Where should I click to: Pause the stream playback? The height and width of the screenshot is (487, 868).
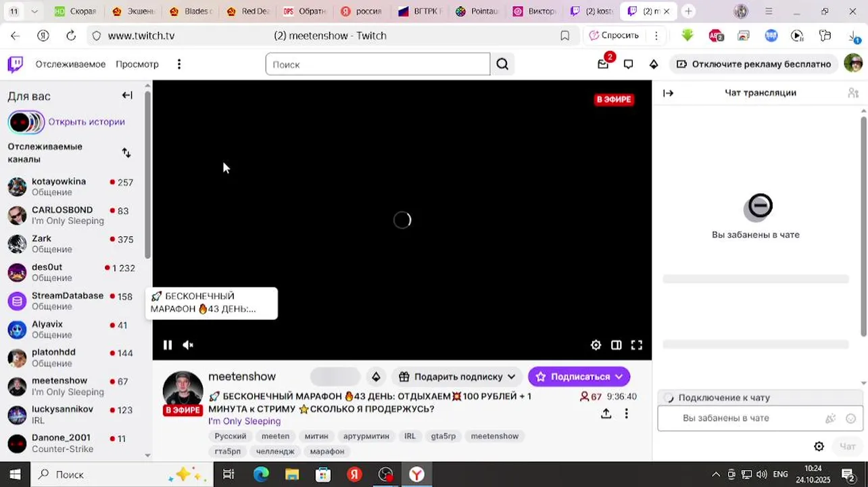168,345
